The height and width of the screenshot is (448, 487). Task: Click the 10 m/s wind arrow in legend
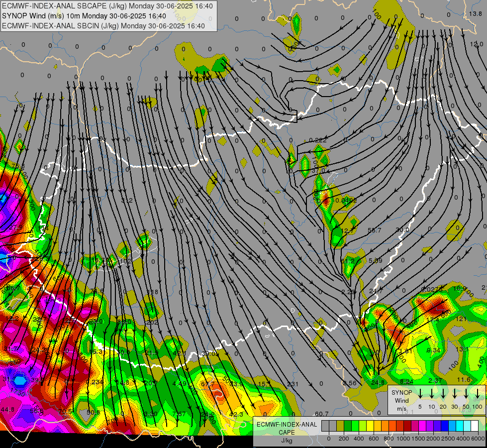[431, 393]
